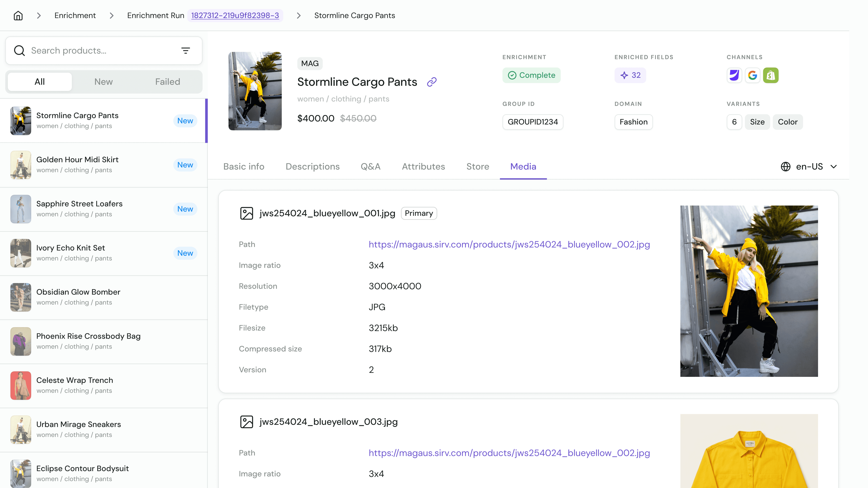The image size is (868, 488).
Task: Open the product filter icon
Action: 186,51
